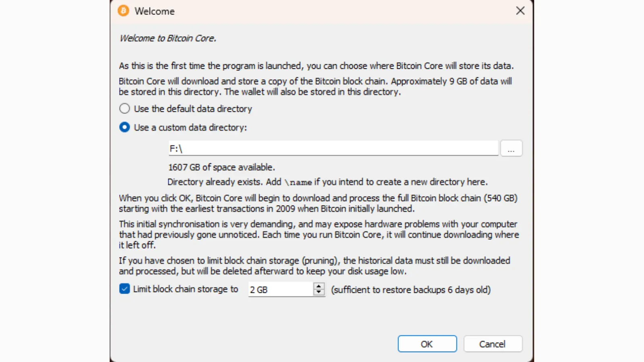Uncheck the limit block chain storage checkbox
Viewport: 644px width, 362px height.
pos(125,289)
